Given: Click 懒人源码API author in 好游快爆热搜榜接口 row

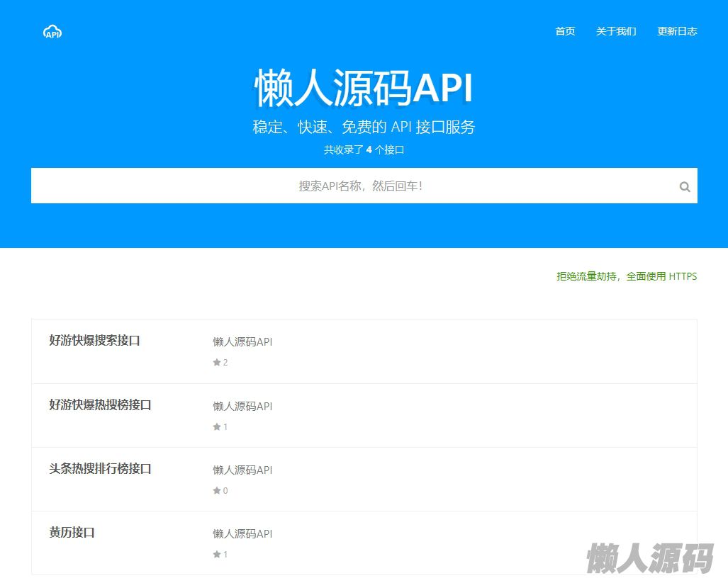Looking at the screenshot, I should [242, 407].
